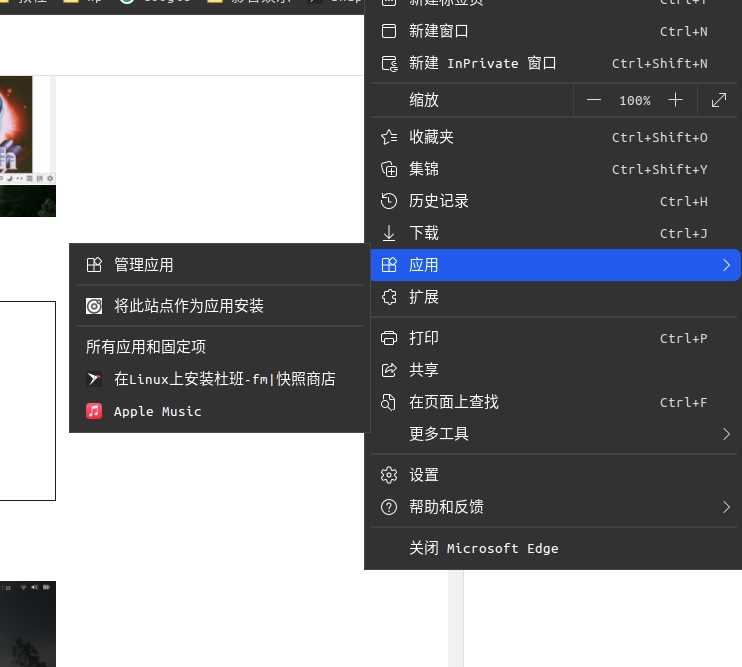Click the New InPrivate window icon
Screen dimensions: 742x667
point(389,63)
